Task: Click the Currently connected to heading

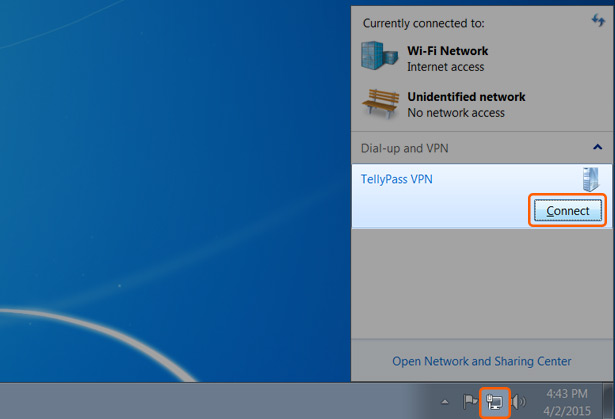Action: (x=424, y=24)
